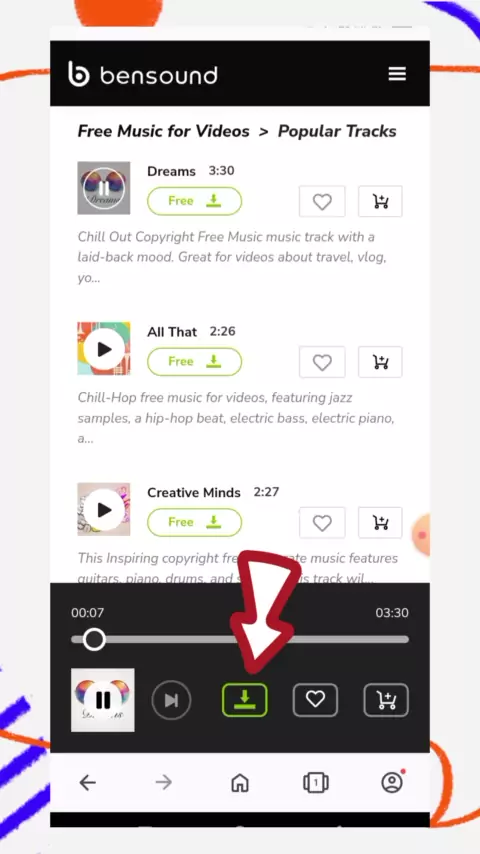Open the bensound hamburger menu
The width and height of the screenshot is (480, 854).
tap(397, 74)
